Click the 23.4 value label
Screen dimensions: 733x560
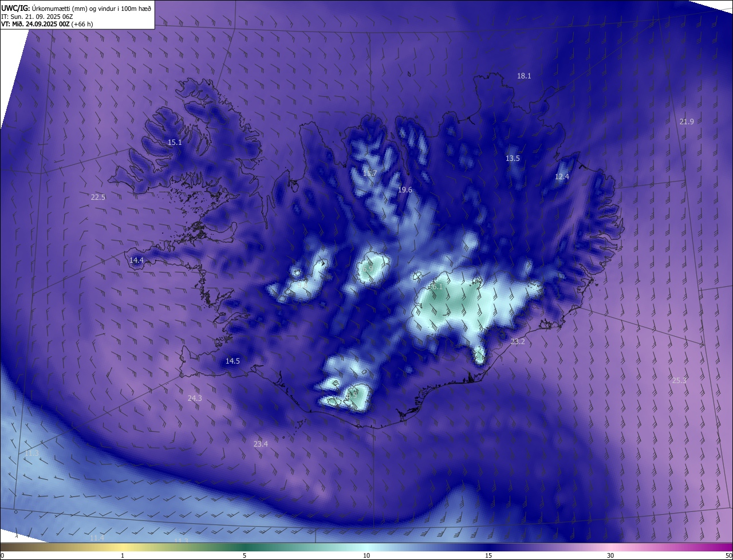[261, 443]
